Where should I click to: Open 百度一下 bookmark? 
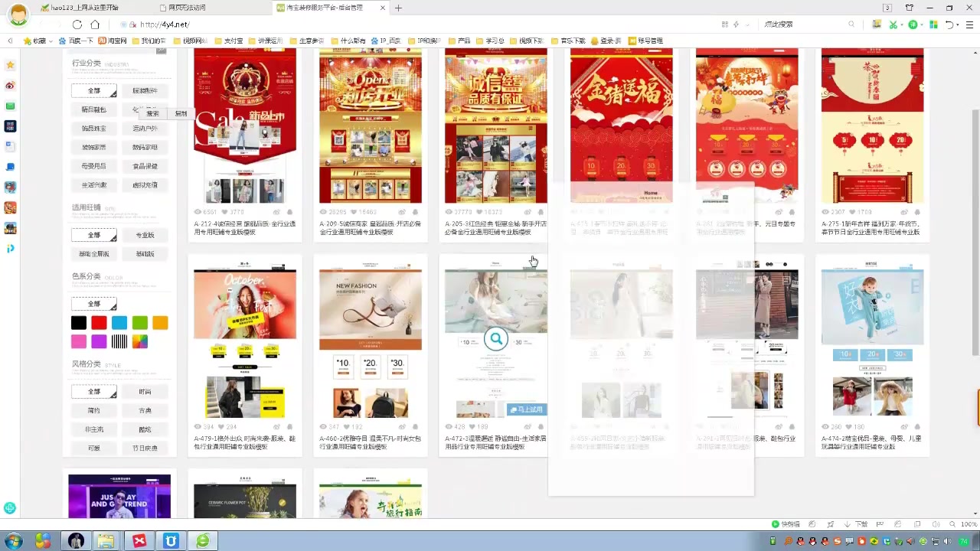pos(75,41)
